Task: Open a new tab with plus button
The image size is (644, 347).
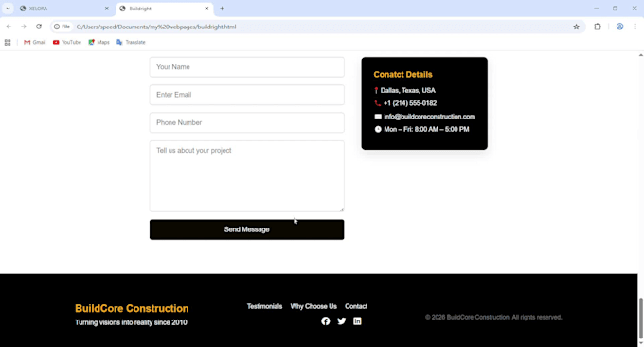Action: point(222,9)
